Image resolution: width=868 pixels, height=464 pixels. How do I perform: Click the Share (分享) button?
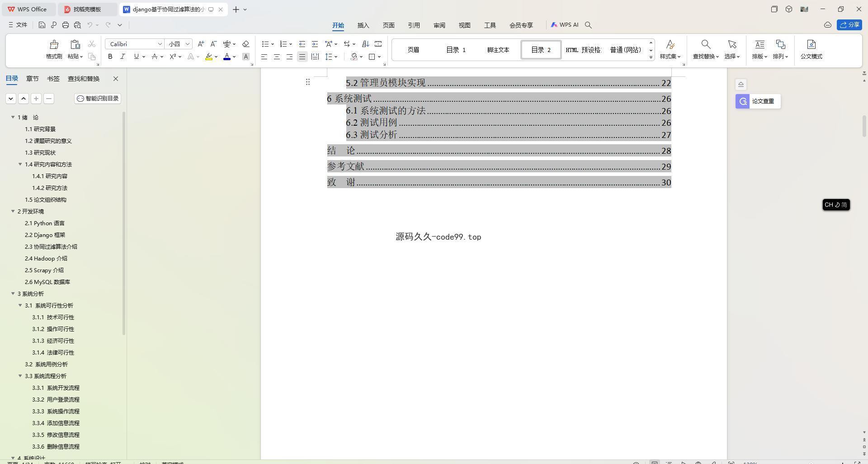[849, 25]
